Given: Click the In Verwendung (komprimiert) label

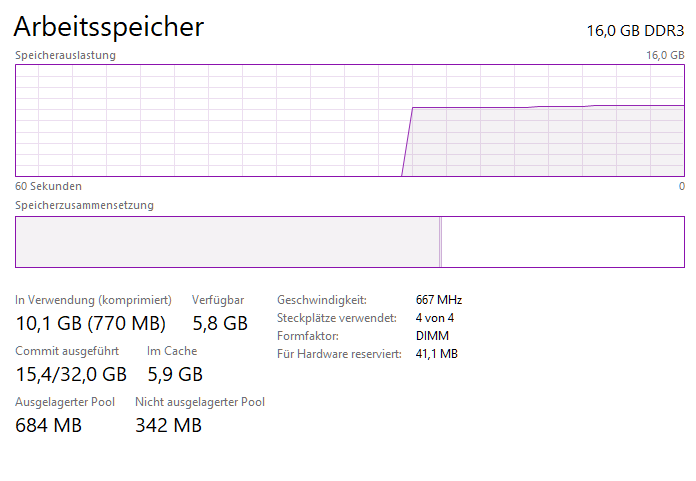Looking at the screenshot, I should click(x=93, y=300).
